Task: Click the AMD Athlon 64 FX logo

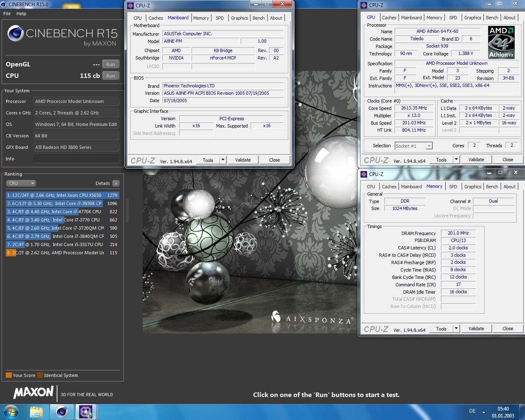Action: coord(501,42)
